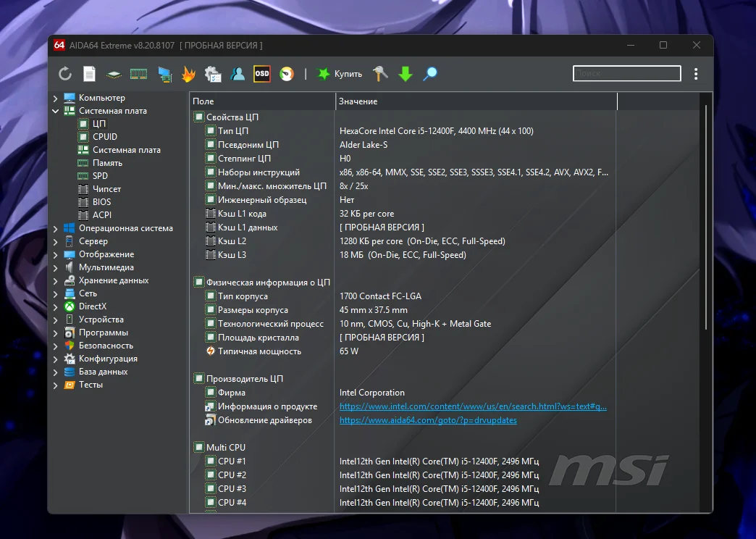Select the Псевдоним ЦП row
The image size is (756, 539).
pos(403,145)
